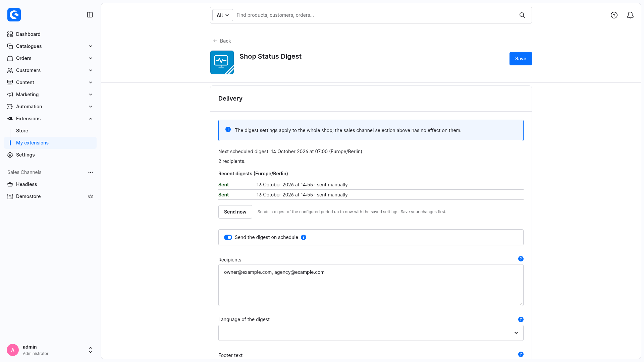This screenshot has height=362, width=644.
Task: Open the All search scope dropdown
Action: [223, 15]
